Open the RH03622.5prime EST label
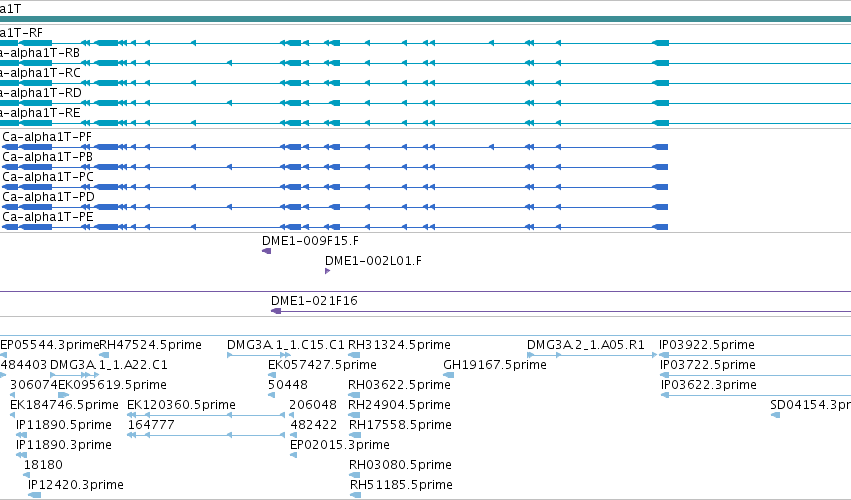This screenshot has height=500, width=851. pyautogui.click(x=399, y=385)
